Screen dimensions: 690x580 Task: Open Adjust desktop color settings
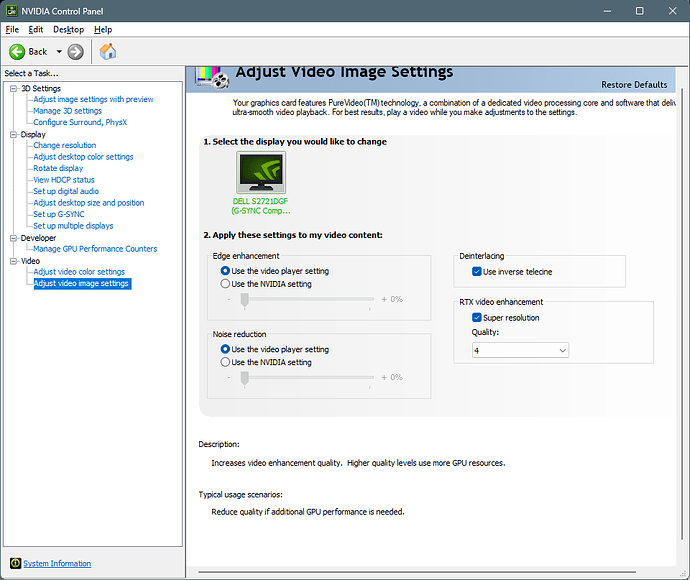pos(83,157)
